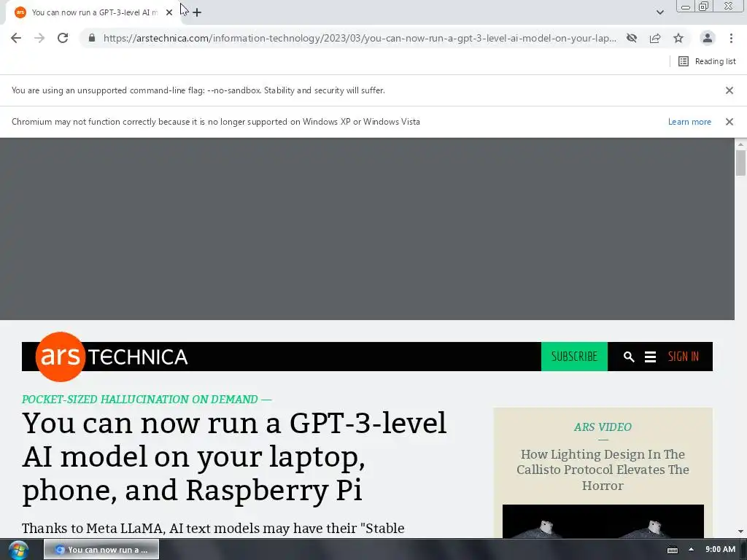The width and height of the screenshot is (747, 560).
Task: Select the Chromium taskbar button
Action: 101,550
